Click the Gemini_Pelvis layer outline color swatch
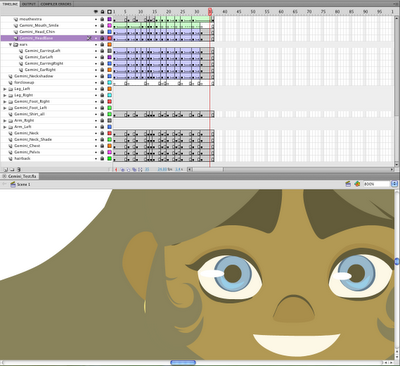 click(x=109, y=152)
